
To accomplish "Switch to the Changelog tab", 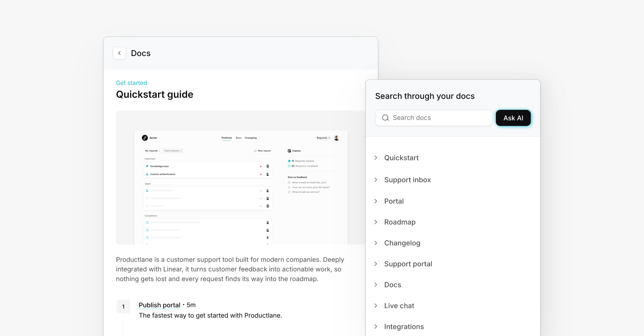I will [x=250, y=138].
